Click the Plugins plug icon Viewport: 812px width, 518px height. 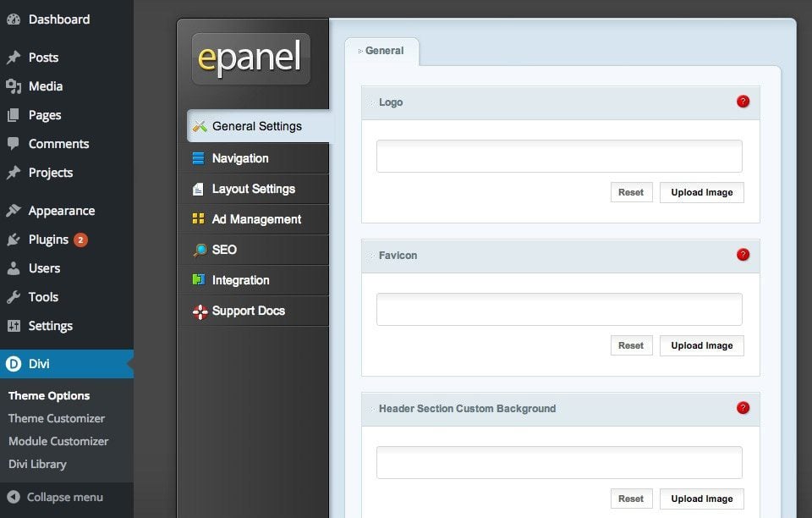14,240
